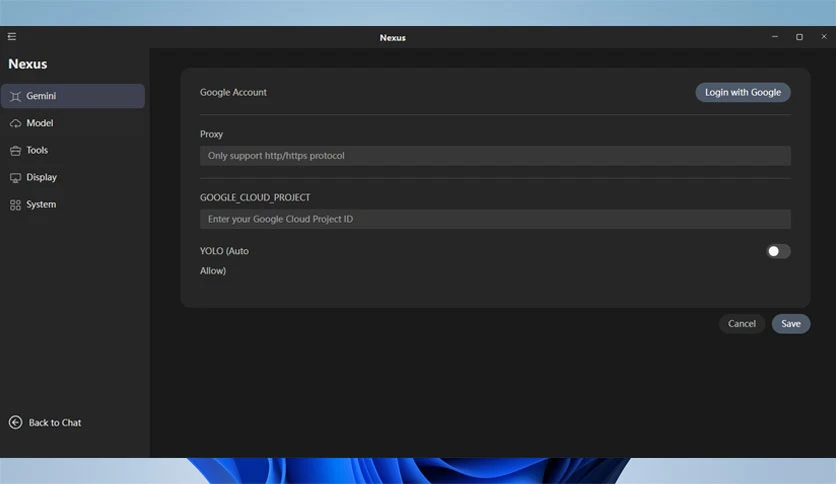836x484 pixels.
Task: Open the Model settings section
Action: [x=73, y=123]
